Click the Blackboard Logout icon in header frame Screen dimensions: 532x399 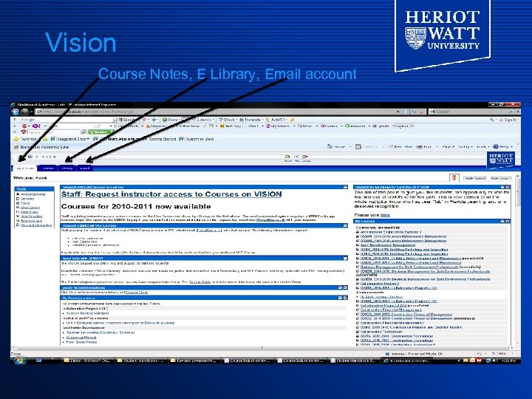305,158
